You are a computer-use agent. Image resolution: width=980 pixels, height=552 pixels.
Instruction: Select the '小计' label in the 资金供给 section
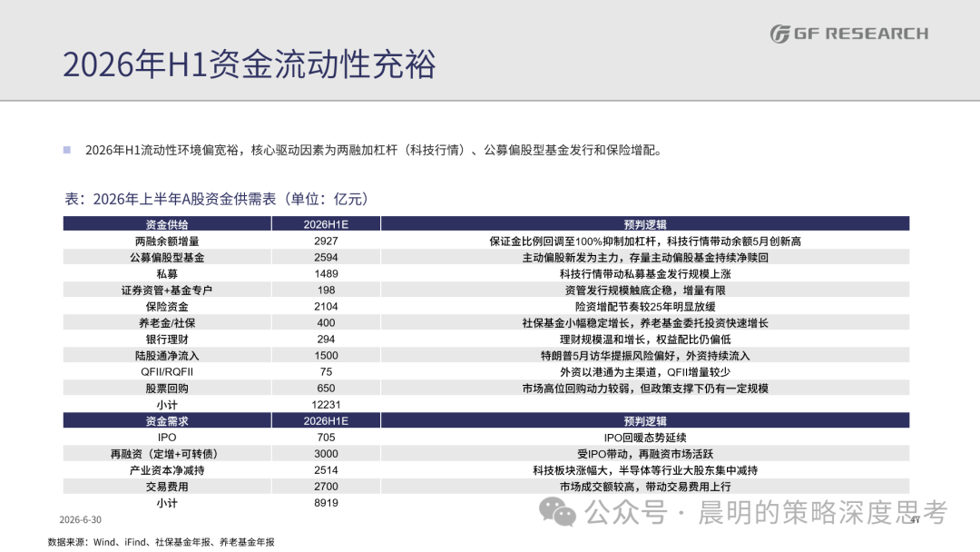(x=167, y=404)
